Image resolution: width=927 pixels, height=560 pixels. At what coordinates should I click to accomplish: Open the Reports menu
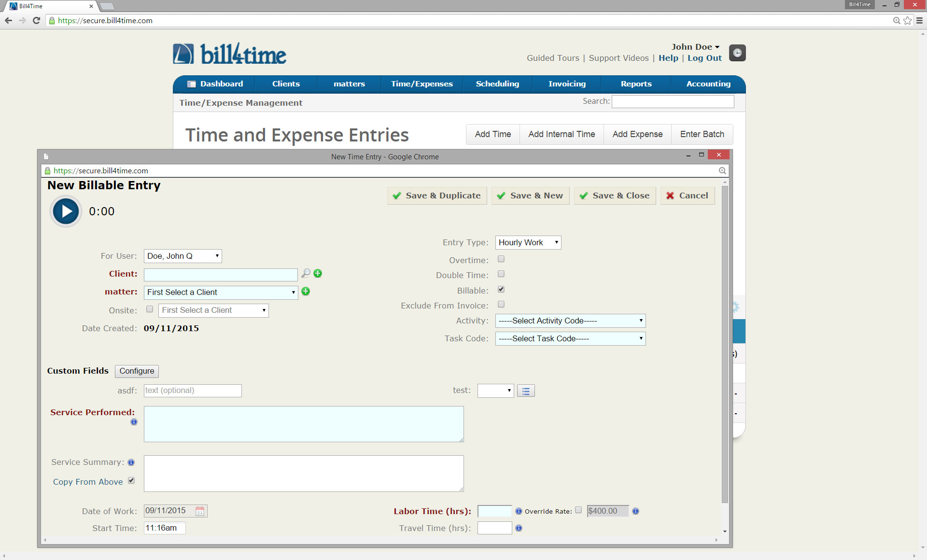click(x=636, y=84)
